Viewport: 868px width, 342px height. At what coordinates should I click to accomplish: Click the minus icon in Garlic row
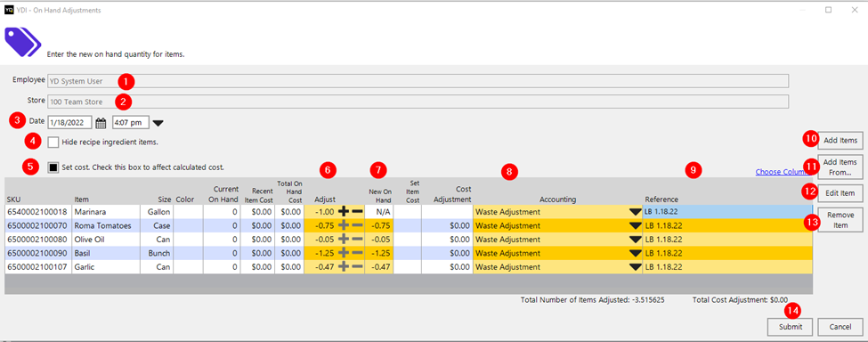click(357, 266)
